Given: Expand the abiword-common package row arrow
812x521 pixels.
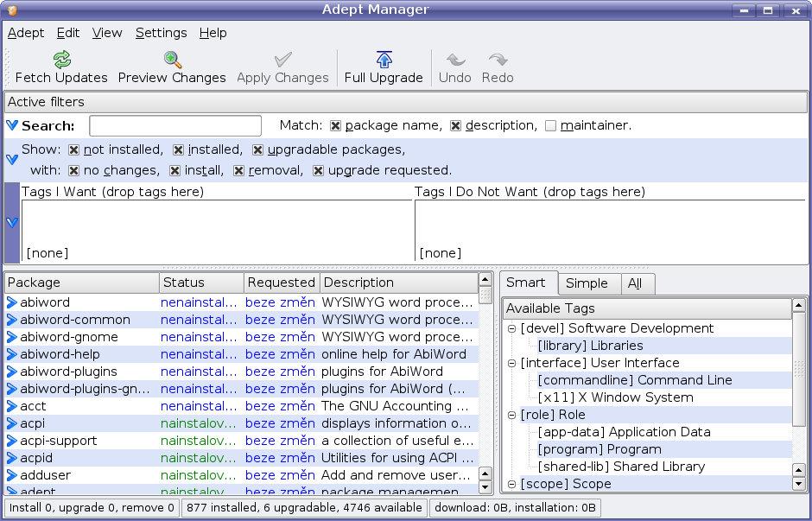Looking at the screenshot, I should click(x=11, y=320).
